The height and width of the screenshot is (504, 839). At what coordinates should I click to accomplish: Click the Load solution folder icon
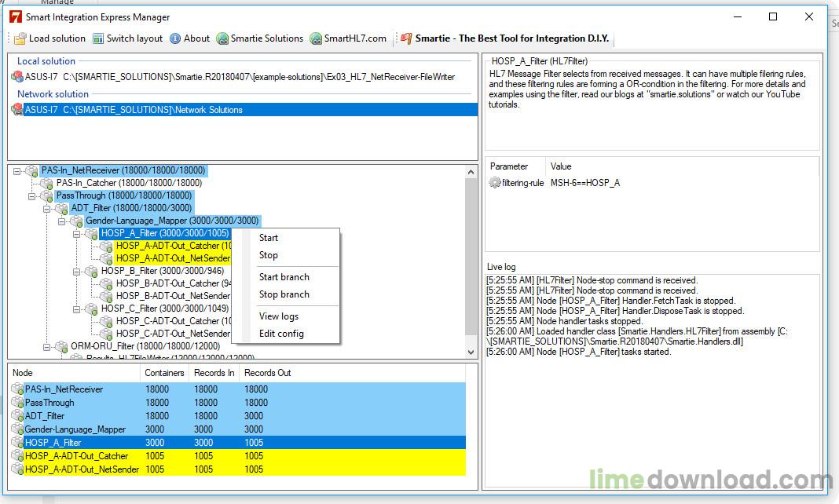pyautogui.click(x=20, y=38)
